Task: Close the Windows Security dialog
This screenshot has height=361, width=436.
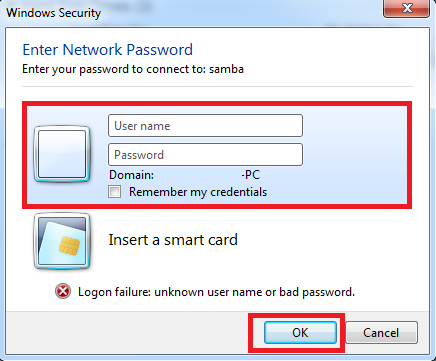Action: coord(406,8)
